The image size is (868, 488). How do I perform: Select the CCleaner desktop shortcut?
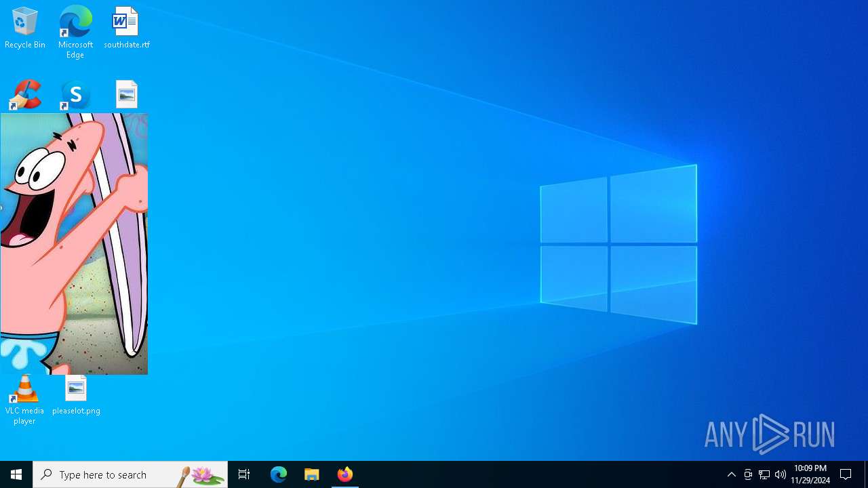(x=25, y=95)
